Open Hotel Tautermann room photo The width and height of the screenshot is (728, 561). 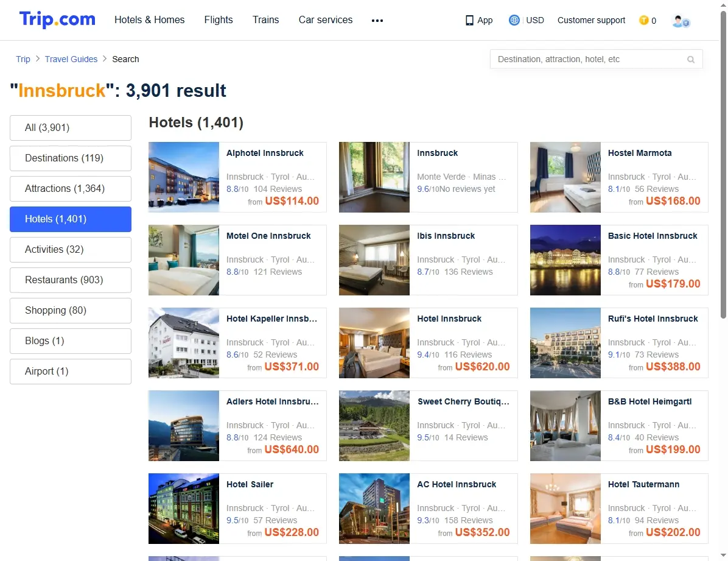click(565, 509)
